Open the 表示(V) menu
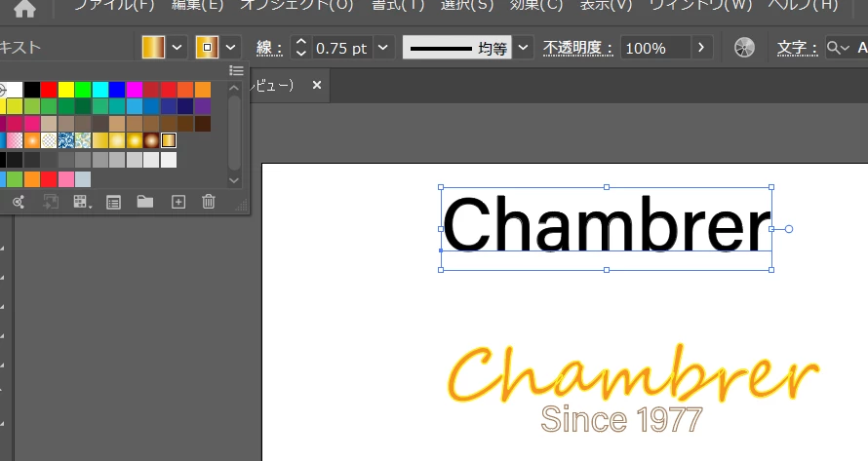Screen dimensions: 868x461 [606, 6]
